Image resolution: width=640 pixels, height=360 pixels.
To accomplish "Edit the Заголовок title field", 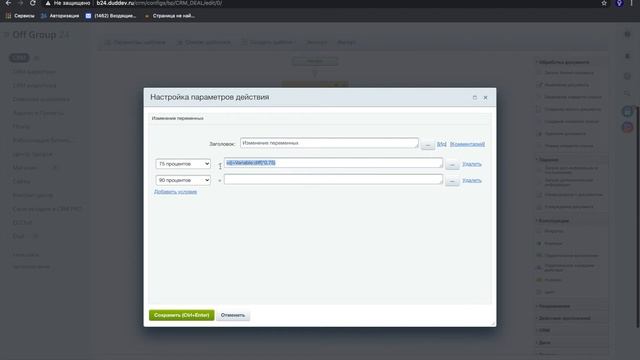I will (x=329, y=143).
